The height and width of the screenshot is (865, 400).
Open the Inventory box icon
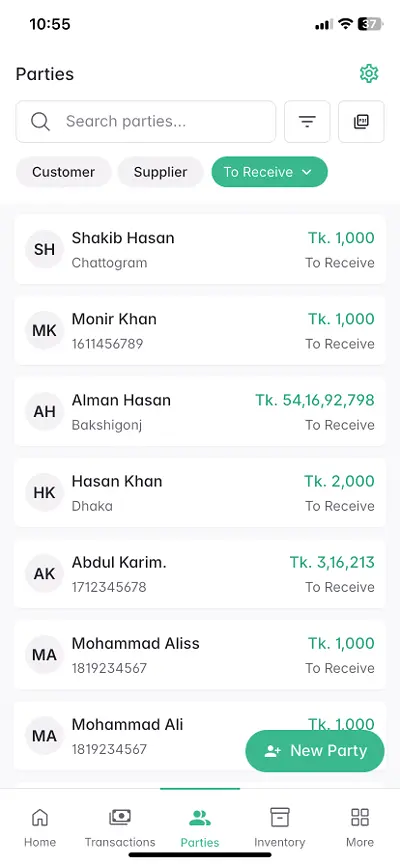click(x=279, y=817)
